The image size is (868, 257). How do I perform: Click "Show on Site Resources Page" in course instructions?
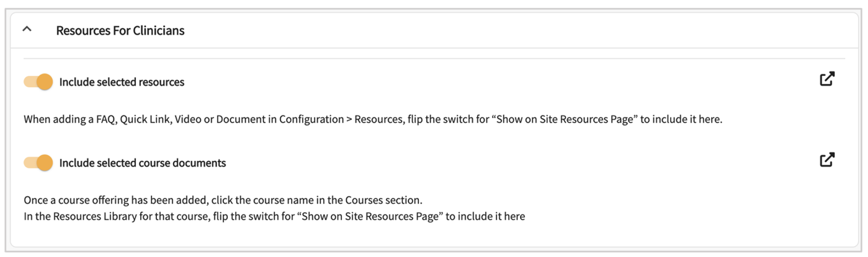click(x=372, y=216)
